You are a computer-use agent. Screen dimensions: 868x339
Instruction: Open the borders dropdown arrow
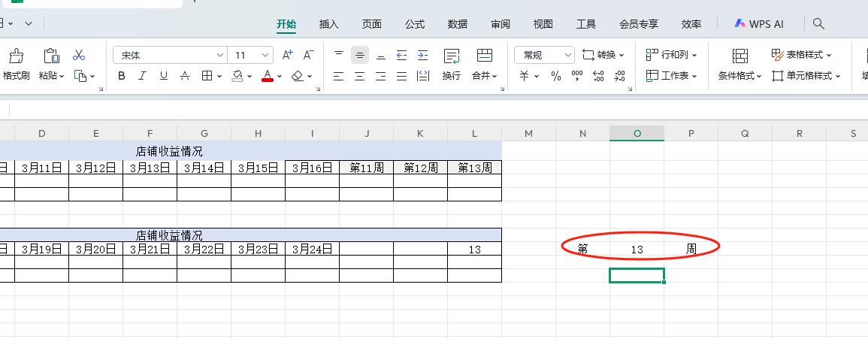coord(219,77)
